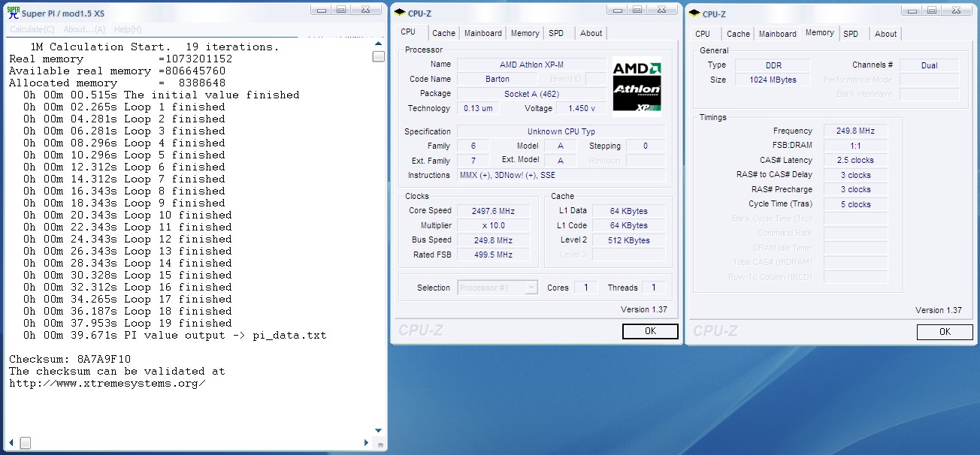The image size is (980, 455).
Task: Click the xtremesystems.org URL text
Action: (107, 383)
